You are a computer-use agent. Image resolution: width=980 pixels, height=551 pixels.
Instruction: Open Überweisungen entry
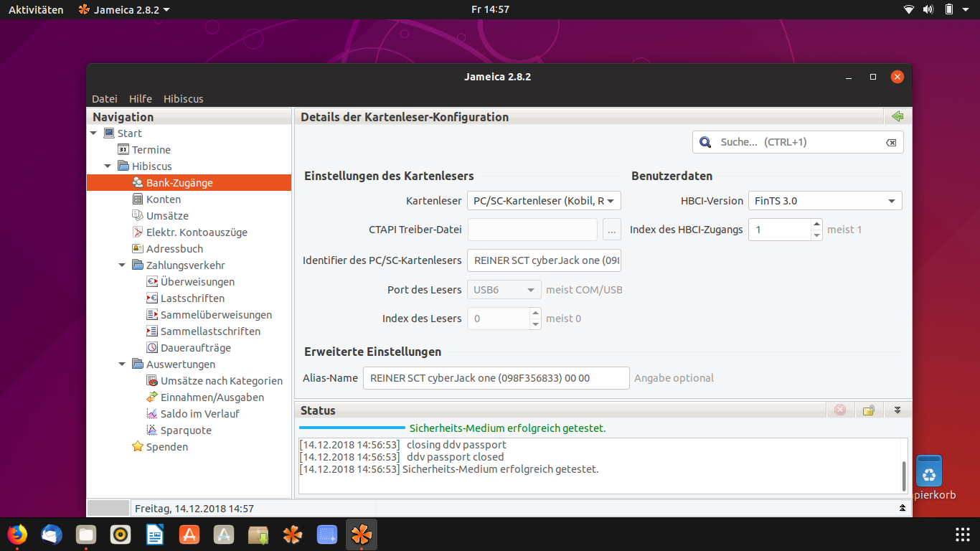click(x=190, y=282)
